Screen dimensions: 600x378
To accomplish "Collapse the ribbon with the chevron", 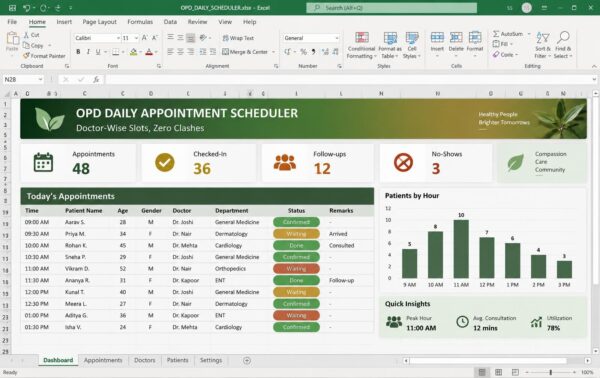I will coord(594,66).
